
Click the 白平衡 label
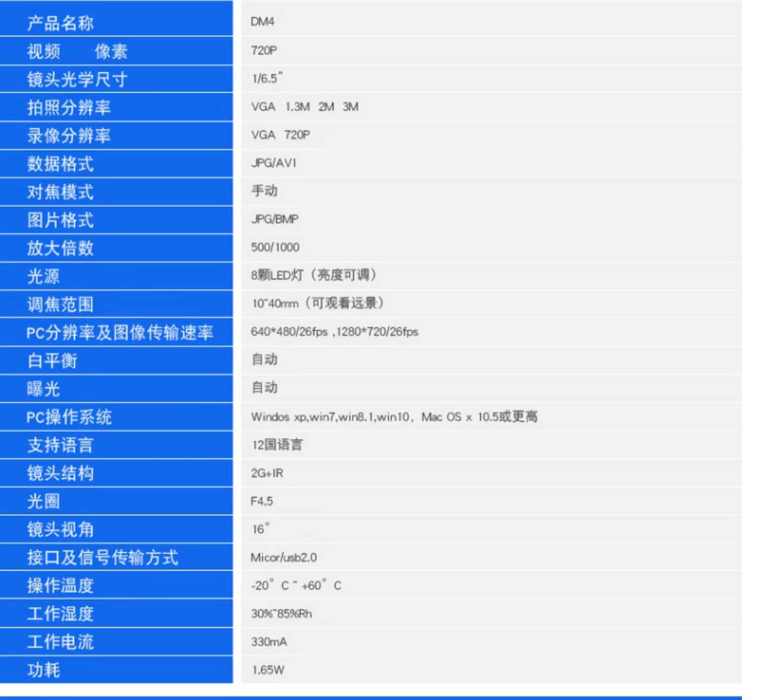[x=52, y=361]
